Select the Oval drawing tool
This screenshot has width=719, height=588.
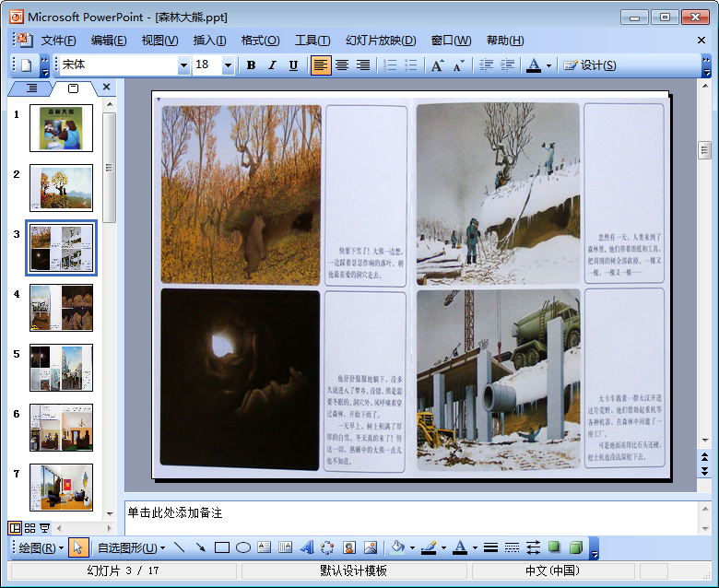[243, 547]
